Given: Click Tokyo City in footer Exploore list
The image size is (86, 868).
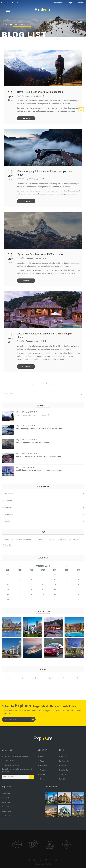Looking at the screenshot, I should point(63,774).
